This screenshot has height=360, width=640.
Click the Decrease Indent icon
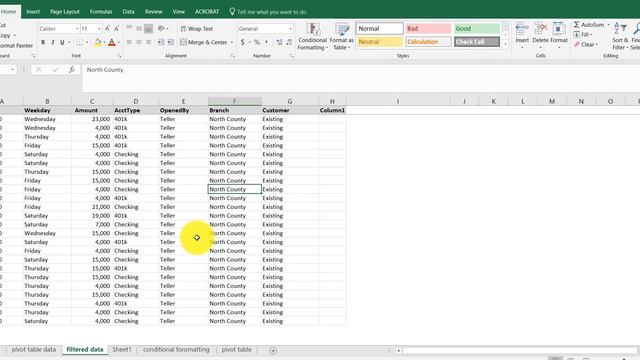(x=161, y=42)
